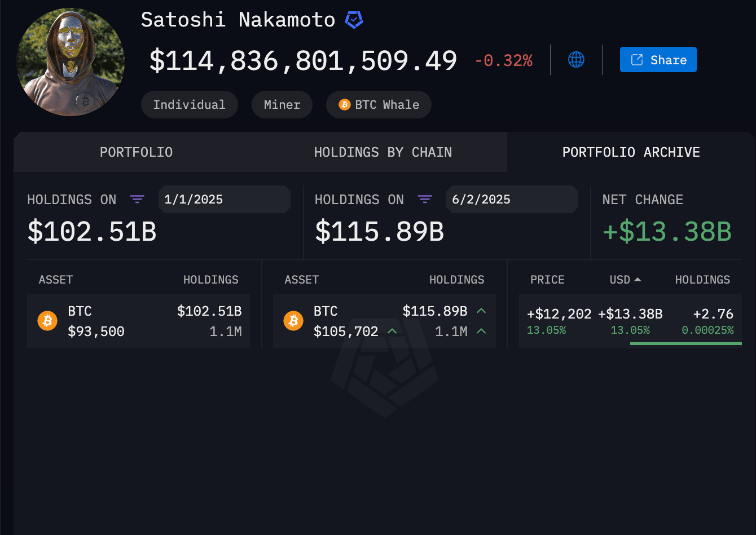Screen dimensions: 756x535
Task: Click the ASSET header in the 6/2/2025 table
Action: (x=302, y=280)
